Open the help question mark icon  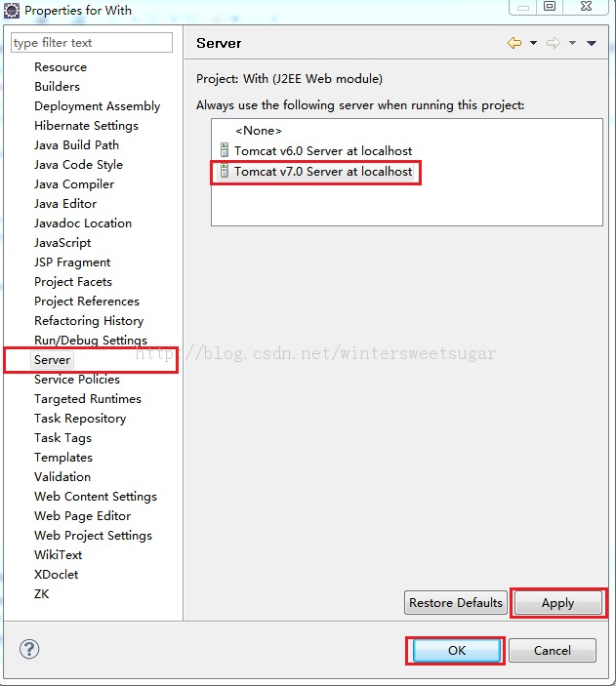[x=29, y=649]
